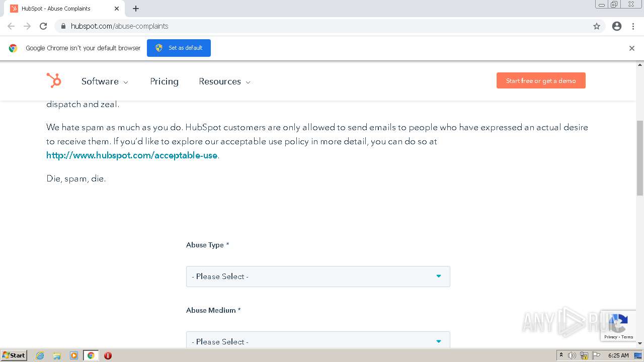Open the Abuse Type dropdown
This screenshot has width=644, height=362.
318,277
